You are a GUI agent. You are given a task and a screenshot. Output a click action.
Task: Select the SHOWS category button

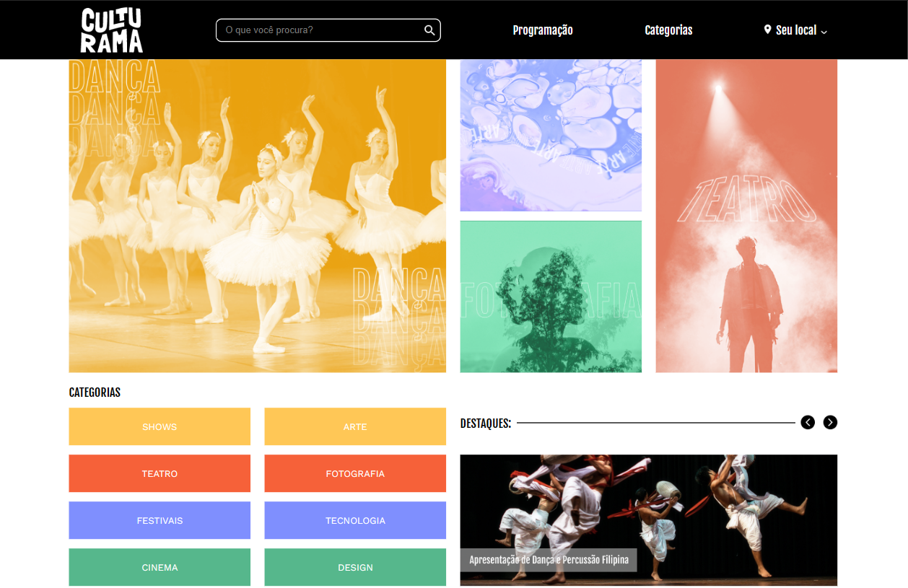[x=160, y=426]
